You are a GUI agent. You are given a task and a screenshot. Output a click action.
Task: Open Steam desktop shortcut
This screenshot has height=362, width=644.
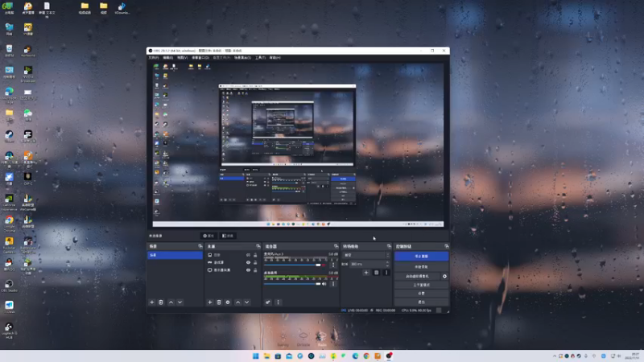click(x=9, y=136)
